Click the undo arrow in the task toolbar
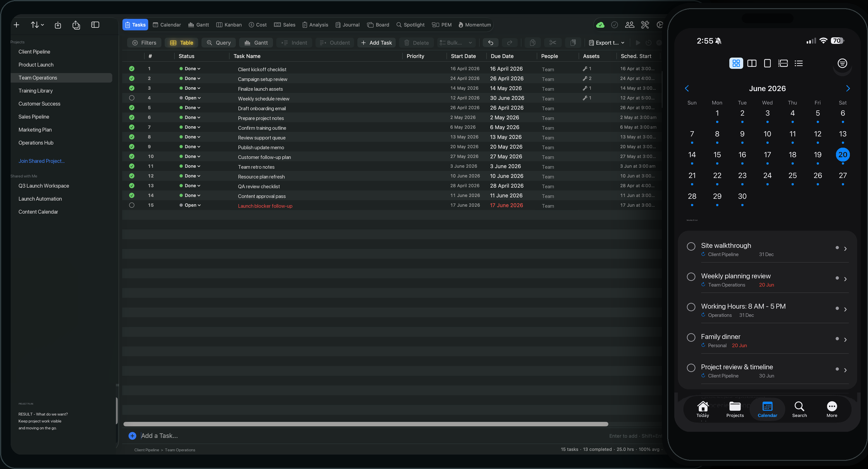The width and height of the screenshot is (868, 469). (x=491, y=43)
